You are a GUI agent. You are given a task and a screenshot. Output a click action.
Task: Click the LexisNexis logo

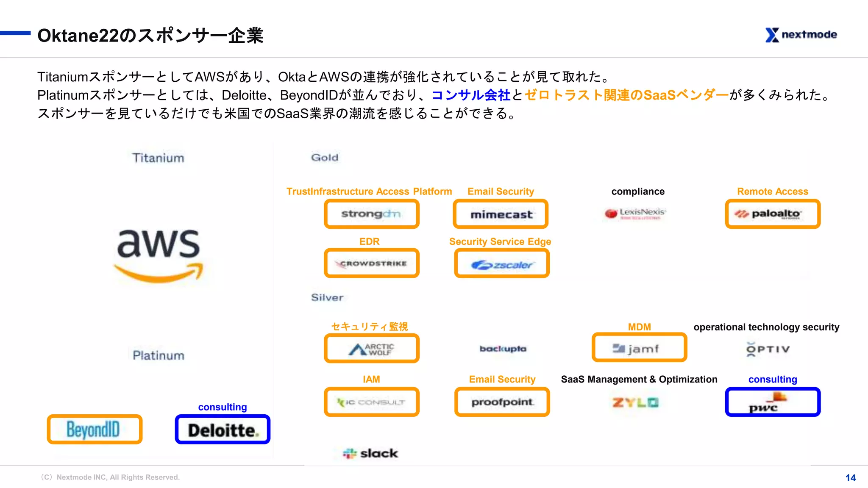[x=635, y=213]
